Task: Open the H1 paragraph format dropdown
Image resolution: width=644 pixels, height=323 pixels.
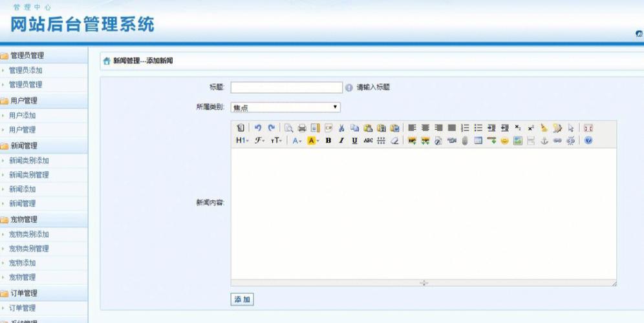Action: [x=242, y=140]
